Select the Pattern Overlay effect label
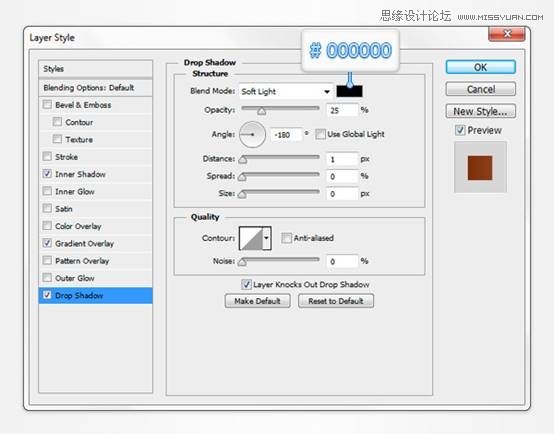 82,261
